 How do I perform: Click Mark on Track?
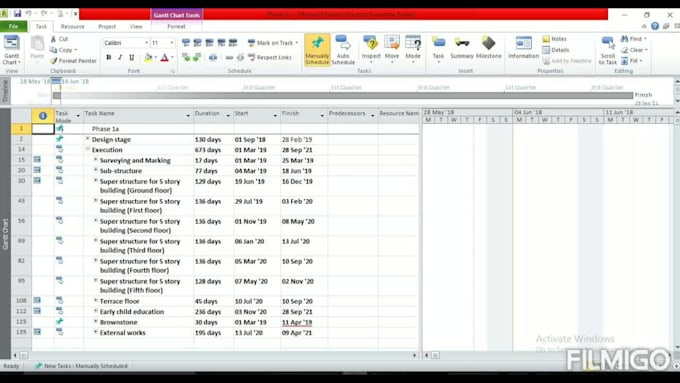(x=273, y=43)
